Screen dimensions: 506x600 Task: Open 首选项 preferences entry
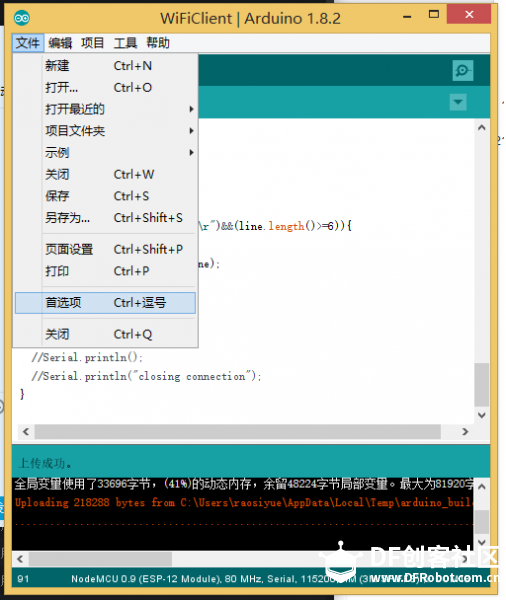[105, 303]
